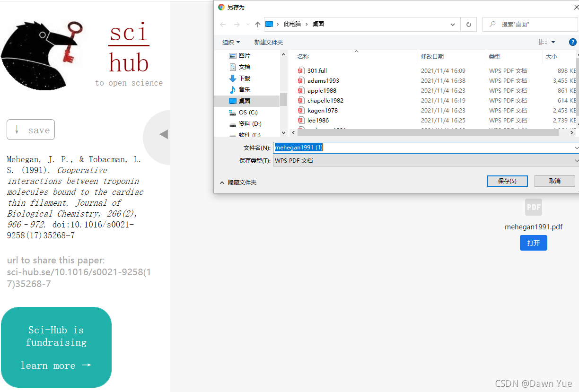Click 桌面 in the address breadcrumb
The width and height of the screenshot is (579, 392).
point(318,24)
